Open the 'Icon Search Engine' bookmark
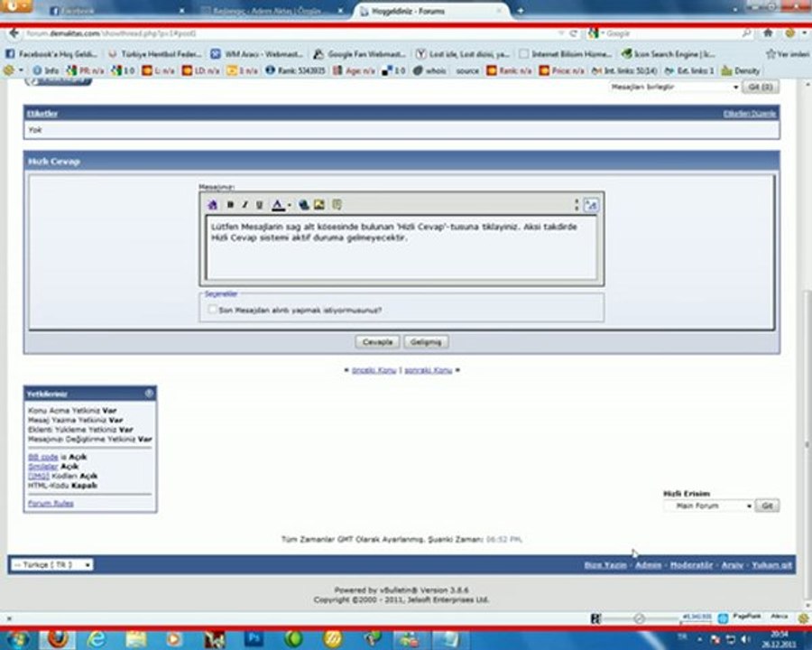Image resolution: width=812 pixels, height=650 pixels. tap(669, 54)
